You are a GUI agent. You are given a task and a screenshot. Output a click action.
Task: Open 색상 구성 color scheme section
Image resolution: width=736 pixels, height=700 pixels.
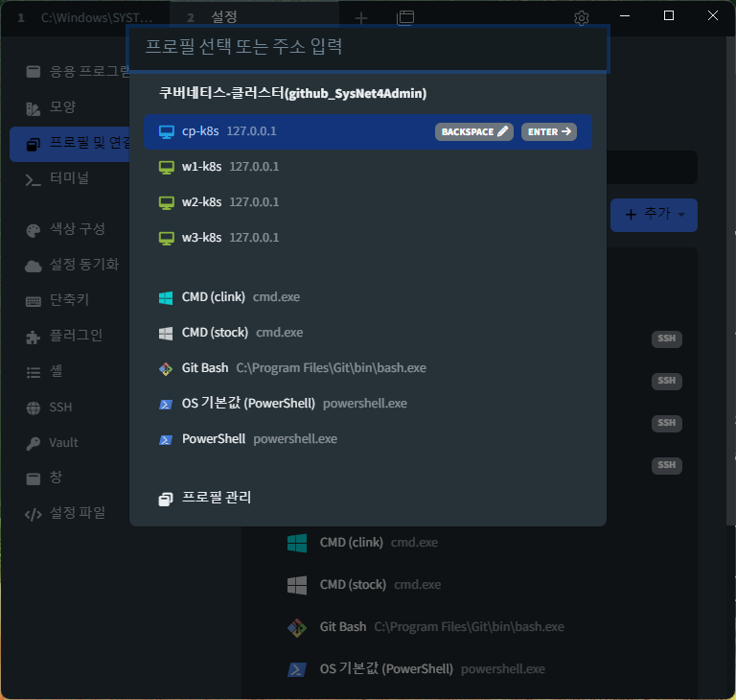tap(69, 229)
